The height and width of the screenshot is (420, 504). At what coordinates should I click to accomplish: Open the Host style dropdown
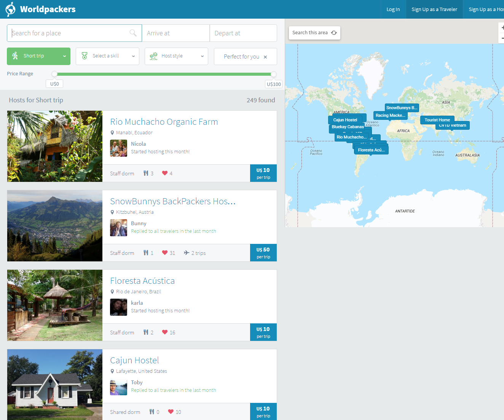(176, 56)
